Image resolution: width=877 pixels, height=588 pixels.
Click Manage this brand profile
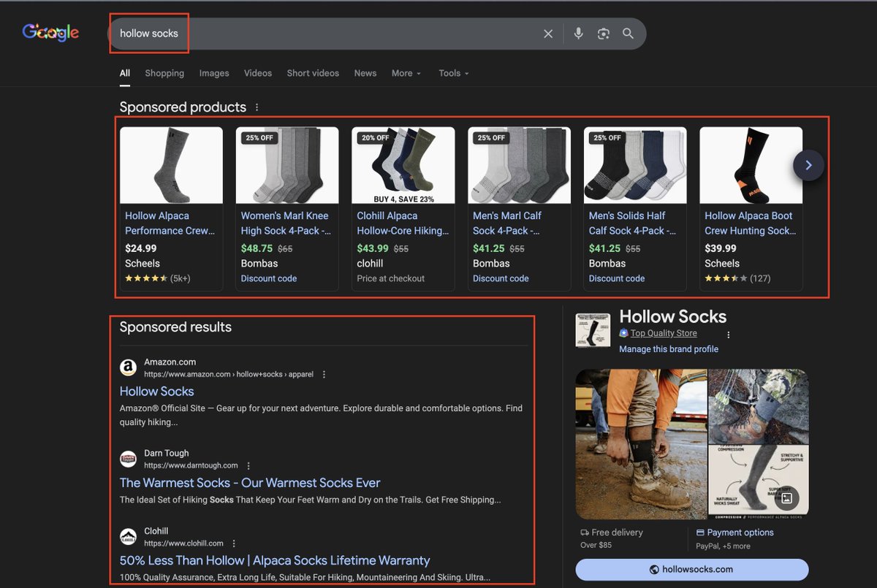coord(669,349)
